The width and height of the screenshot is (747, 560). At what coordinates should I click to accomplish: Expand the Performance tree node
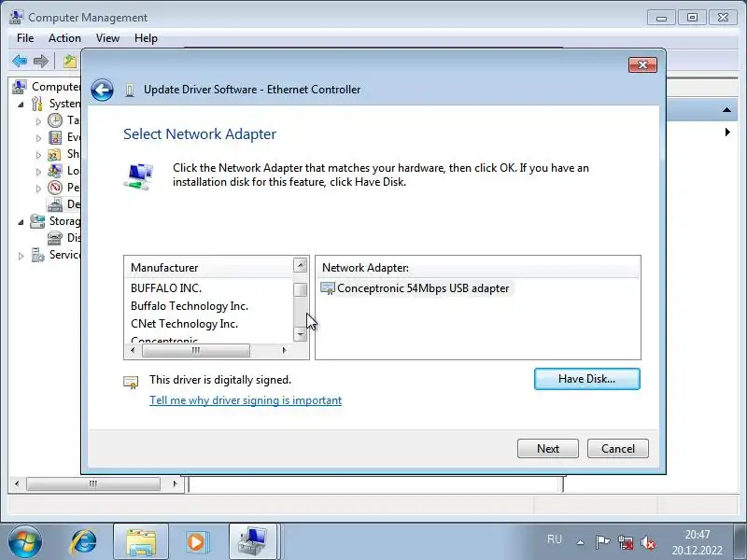(x=38, y=189)
